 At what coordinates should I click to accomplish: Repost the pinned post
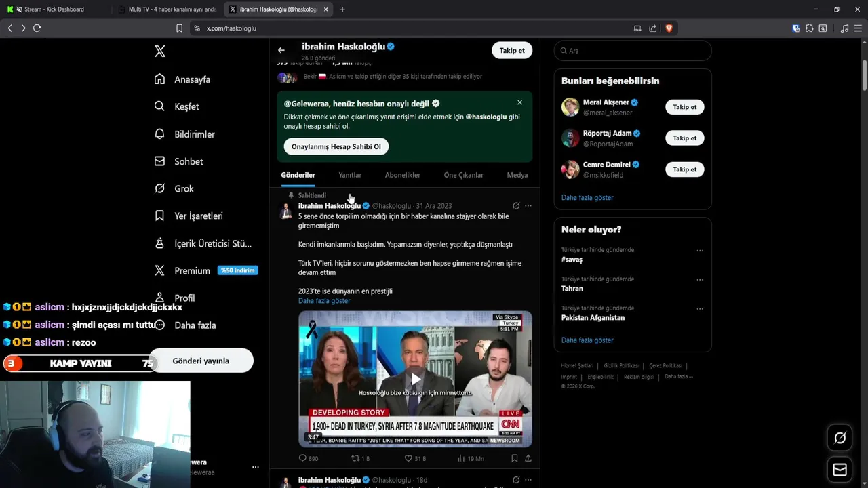click(x=360, y=458)
